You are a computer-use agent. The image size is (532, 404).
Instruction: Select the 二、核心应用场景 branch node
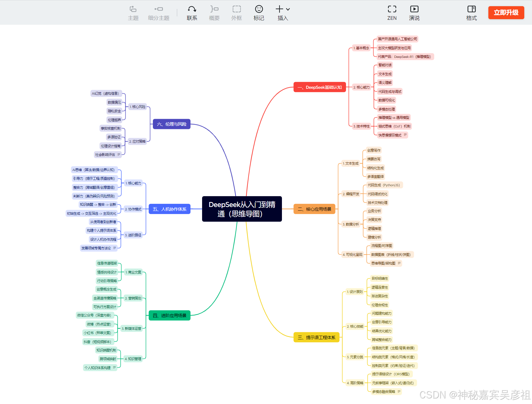(314, 209)
